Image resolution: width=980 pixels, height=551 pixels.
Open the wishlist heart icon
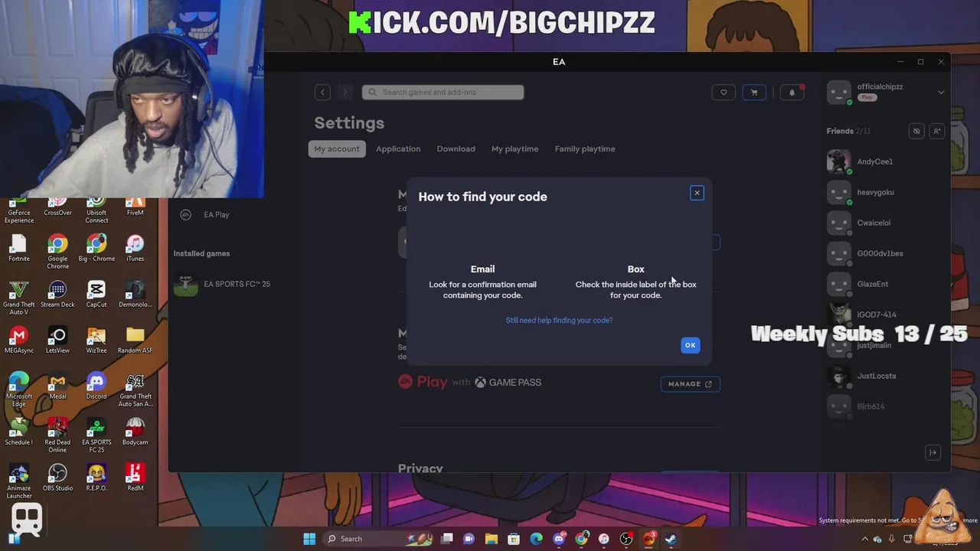coord(724,93)
